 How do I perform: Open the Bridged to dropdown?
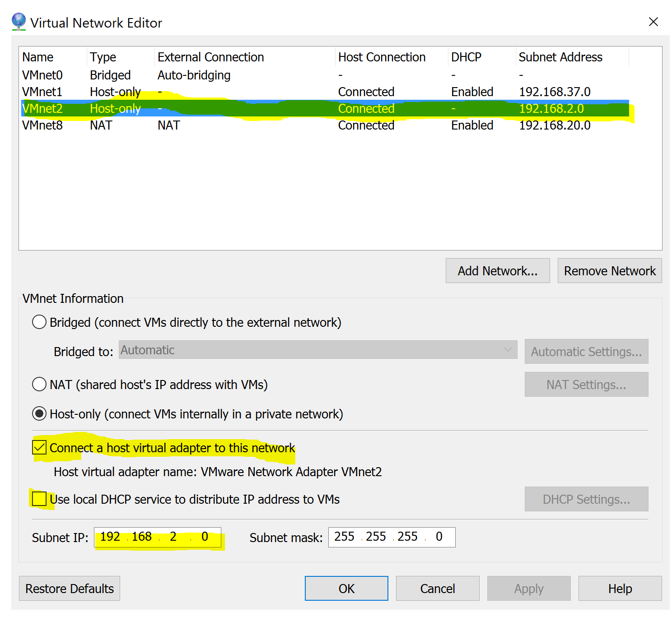click(508, 350)
